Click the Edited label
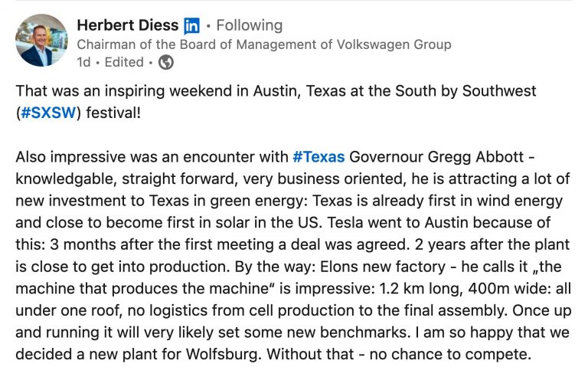The width and height of the screenshot is (588, 367). point(124,62)
